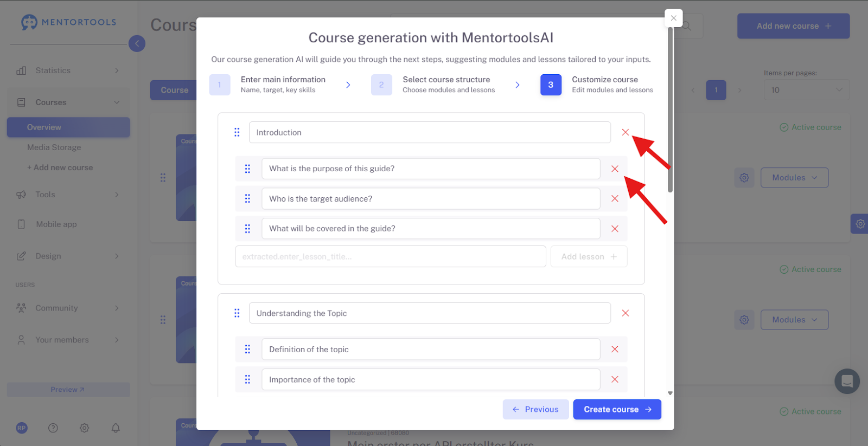Viewport: 868px width, 446px height.
Task: Grab the drag handle beside 'Importance of the topic'
Action: point(247,380)
